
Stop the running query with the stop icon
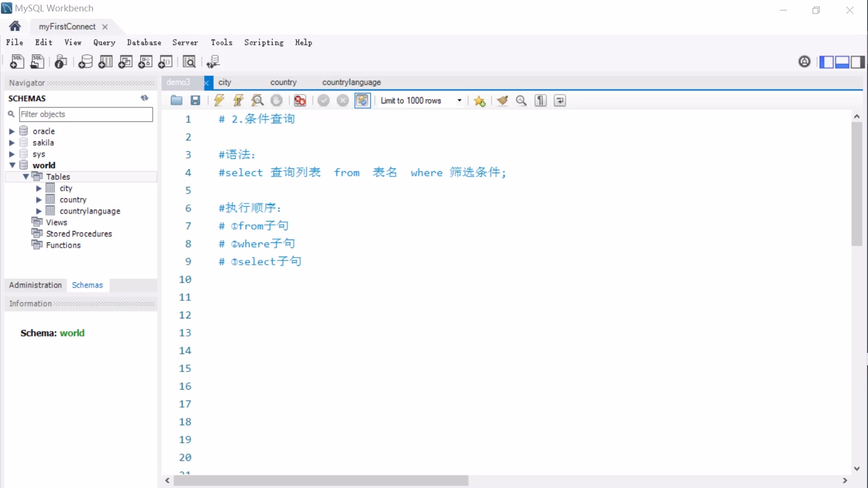[x=276, y=100]
